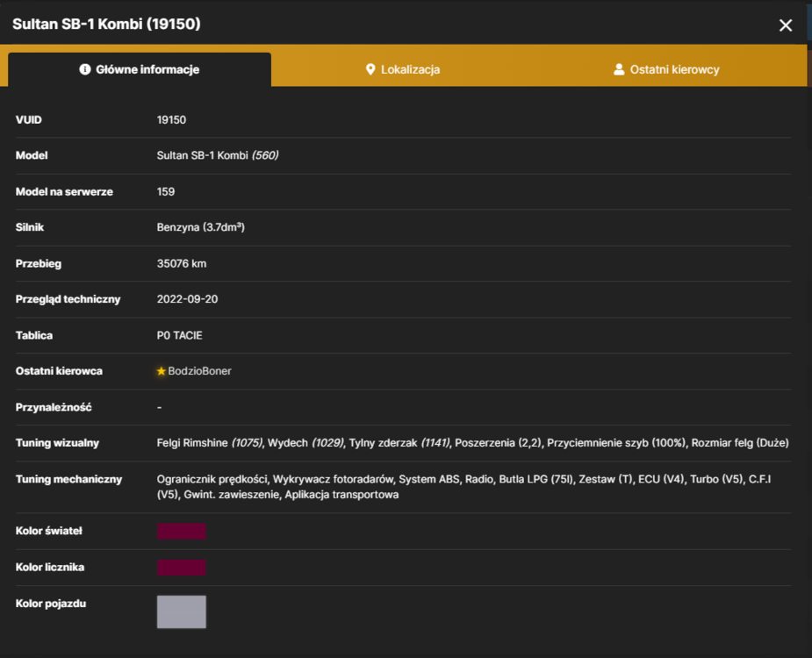Click the Przyciemnienie szyb (100%) entry
812x658 pixels.
(616, 443)
